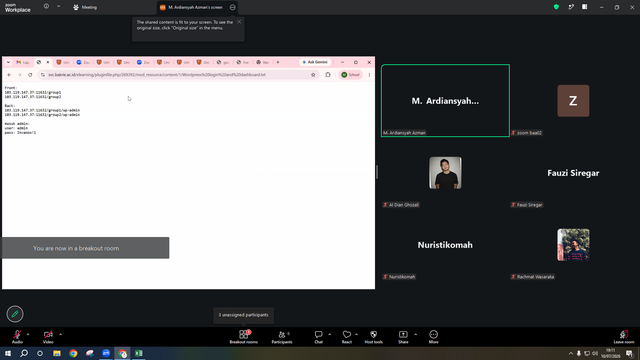
Task: Expand reactions options arrow
Action: pyautogui.click(x=356, y=334)
